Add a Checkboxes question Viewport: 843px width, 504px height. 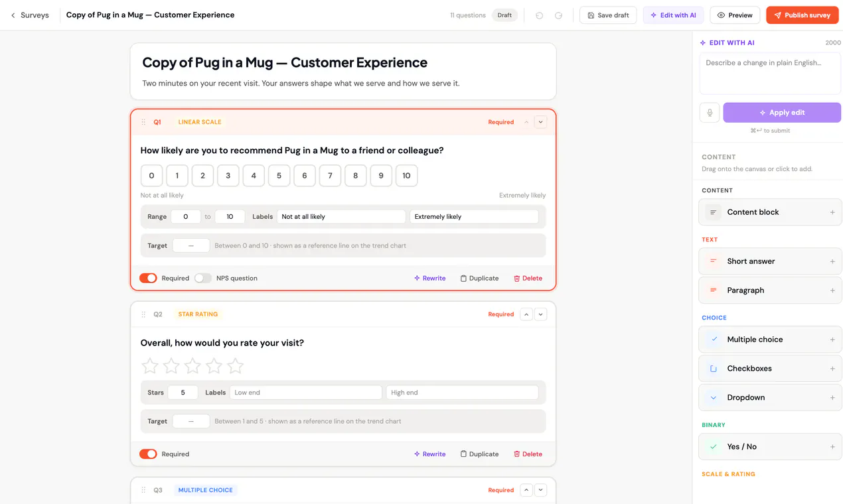pos(770,369)
